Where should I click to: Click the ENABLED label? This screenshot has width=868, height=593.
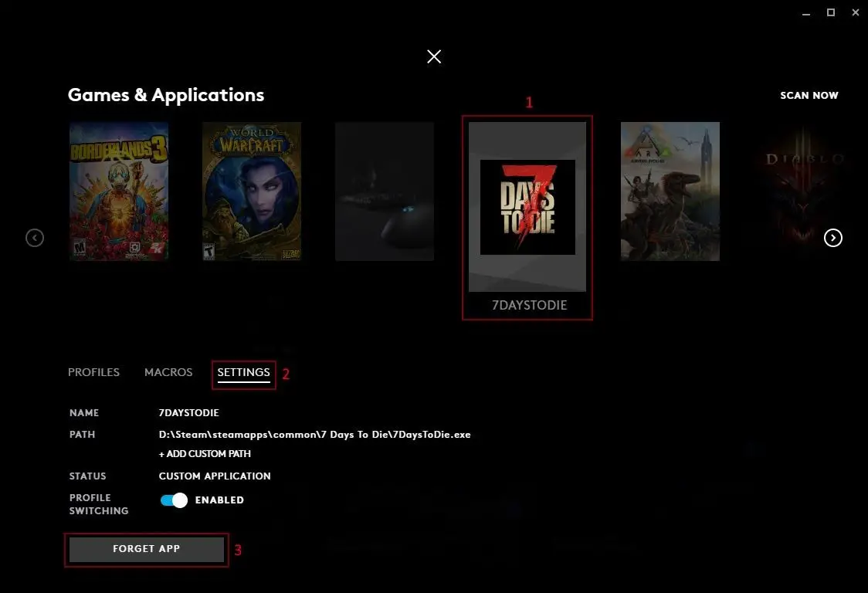(220, 500)
